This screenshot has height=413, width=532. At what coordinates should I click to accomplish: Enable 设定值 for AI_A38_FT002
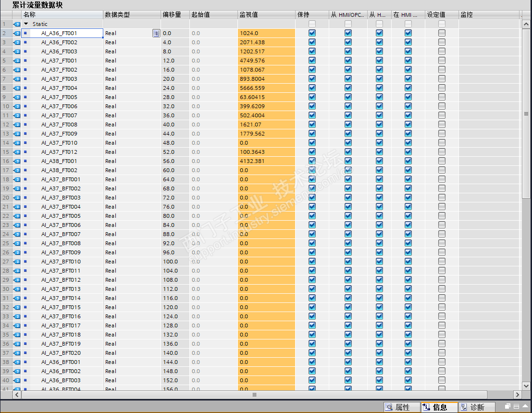click(x=442, y=170)
